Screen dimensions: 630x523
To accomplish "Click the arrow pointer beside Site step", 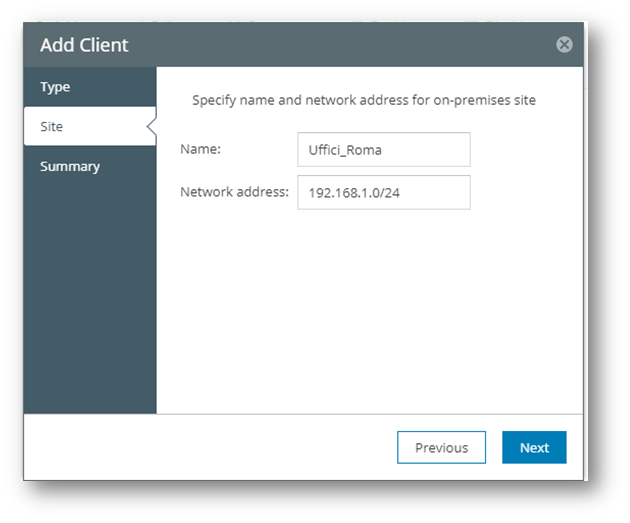I will pos(151,127).
